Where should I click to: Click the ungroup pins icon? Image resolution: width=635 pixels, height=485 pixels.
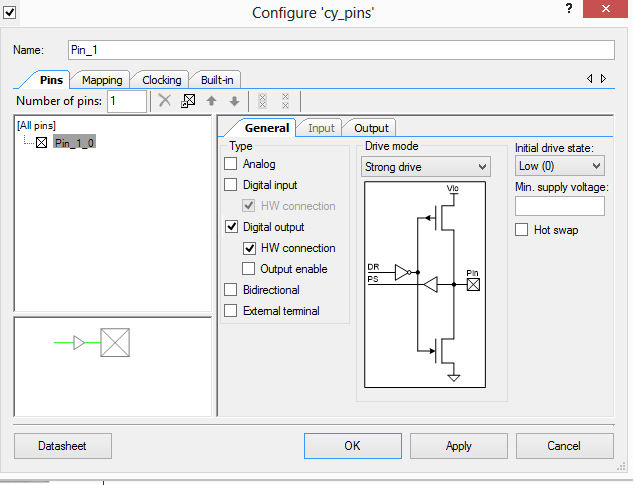pos(285,101)
